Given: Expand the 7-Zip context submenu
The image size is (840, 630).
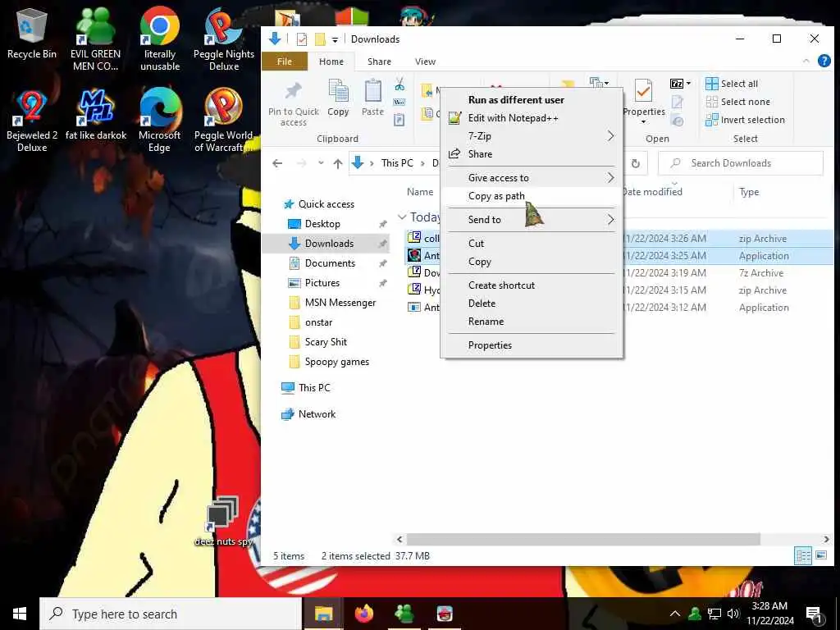Looking at the screenshot, I should tap(532, 136).
